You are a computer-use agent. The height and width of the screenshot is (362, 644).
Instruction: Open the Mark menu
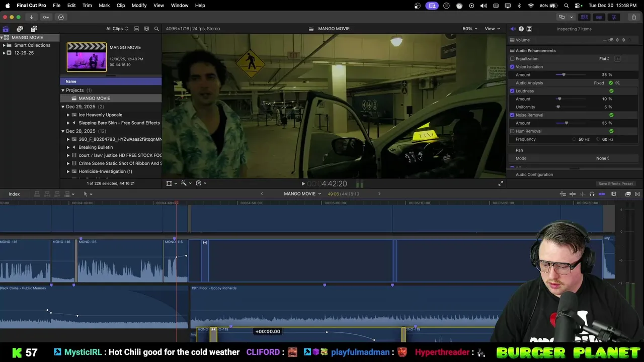pos(104,6)
